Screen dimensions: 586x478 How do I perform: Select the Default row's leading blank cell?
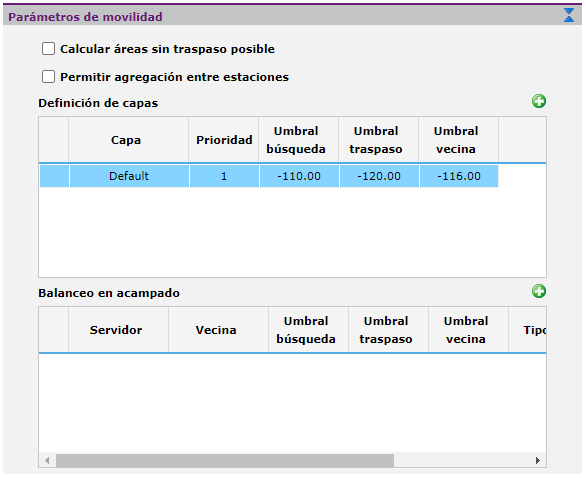pos(54,176)
